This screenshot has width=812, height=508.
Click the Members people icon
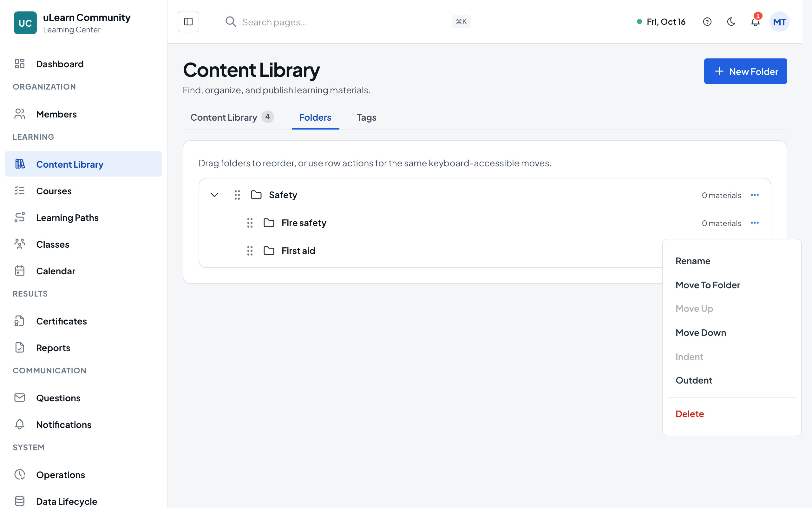point(20,114)
